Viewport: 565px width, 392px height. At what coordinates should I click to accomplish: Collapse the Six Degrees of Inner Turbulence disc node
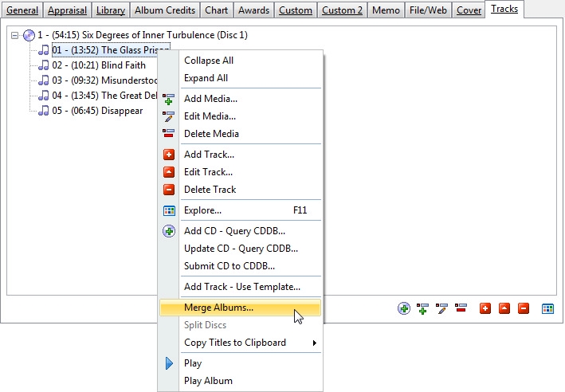(x=15, y=36)
